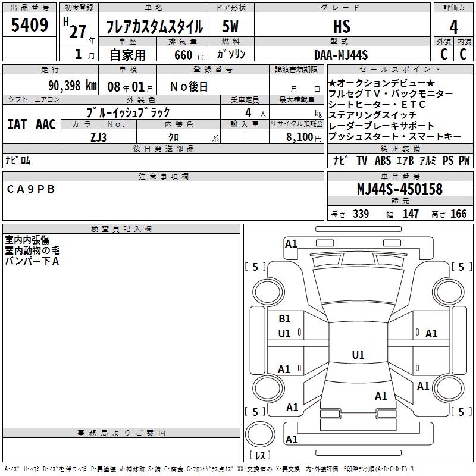The height and width of the screenshot is (476, 476).
Task: Click genuine equipment エアB
Action: click(405, 161)
